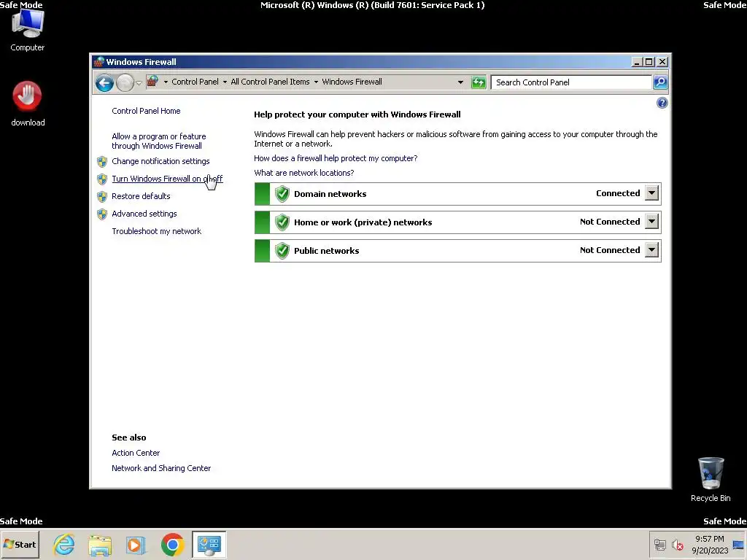Click the Connected status text
Image resolution: width=747 pixels, height=560 pixels.
618,193
